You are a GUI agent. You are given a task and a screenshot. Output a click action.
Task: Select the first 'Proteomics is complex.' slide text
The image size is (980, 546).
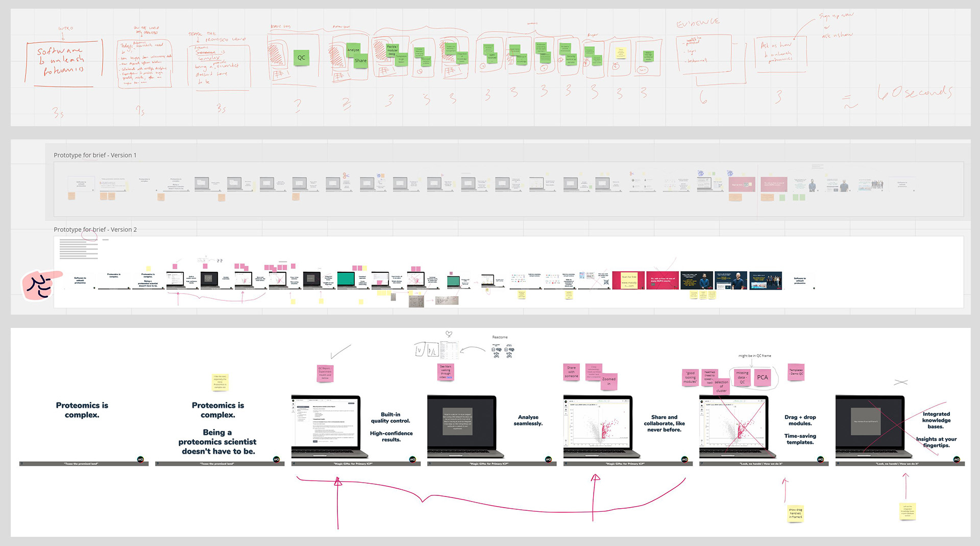click(82, 410)
